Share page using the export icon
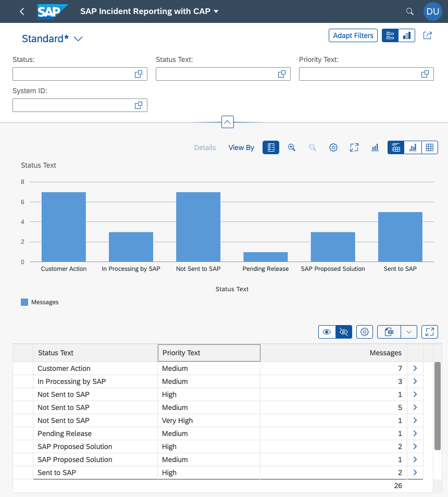 tap(427, 35)
